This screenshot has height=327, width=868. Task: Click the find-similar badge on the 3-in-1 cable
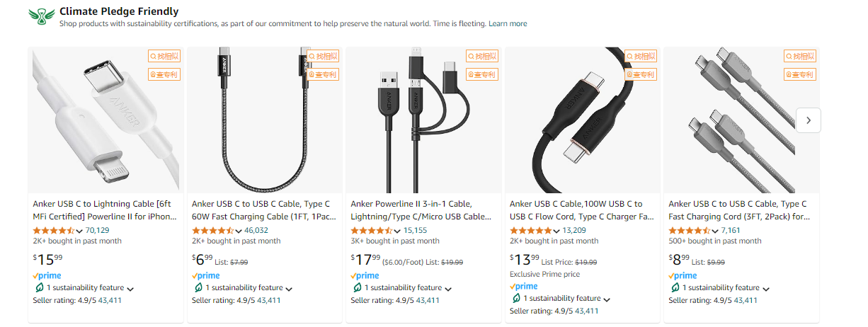[x=481, y=56]
